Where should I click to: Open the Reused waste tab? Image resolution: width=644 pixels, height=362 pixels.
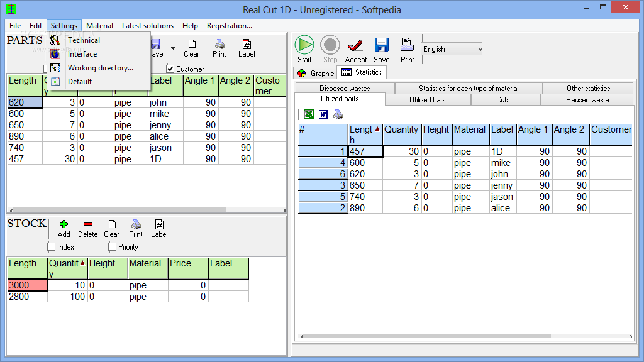(x=587, y=100)
